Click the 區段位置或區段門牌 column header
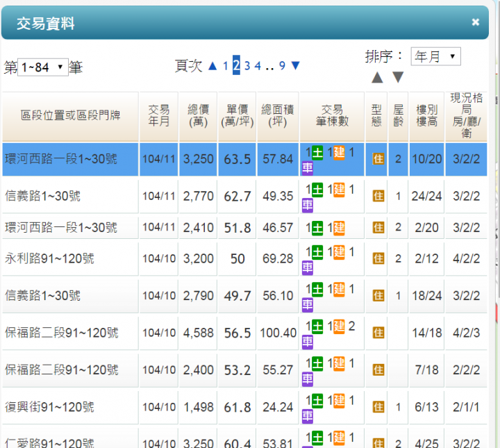 (x=70, y=117)
